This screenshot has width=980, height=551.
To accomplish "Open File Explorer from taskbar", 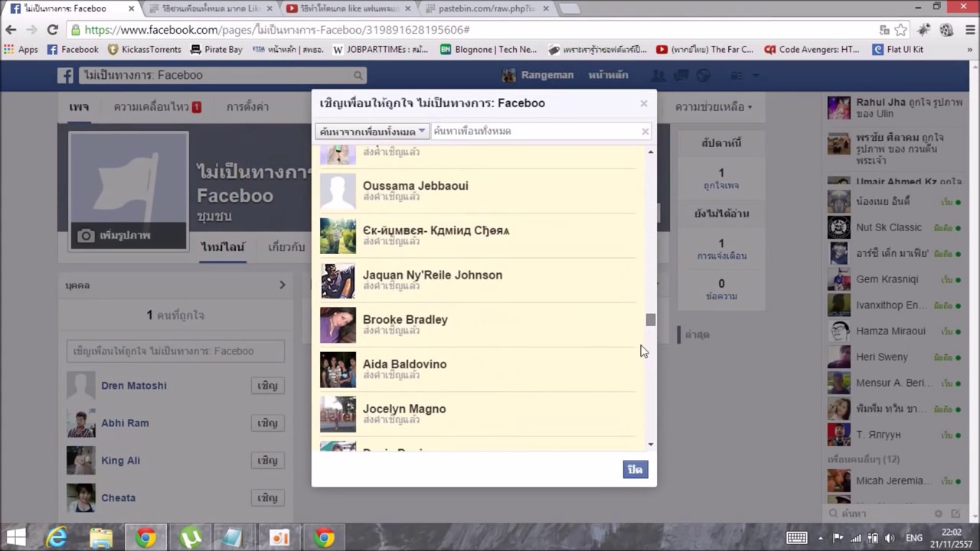I will 101,537.
